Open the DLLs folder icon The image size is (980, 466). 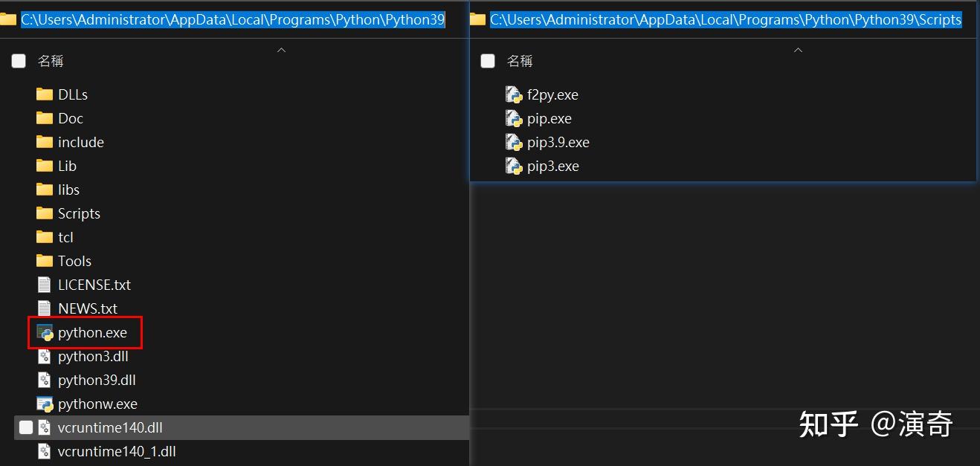[45, 94]
